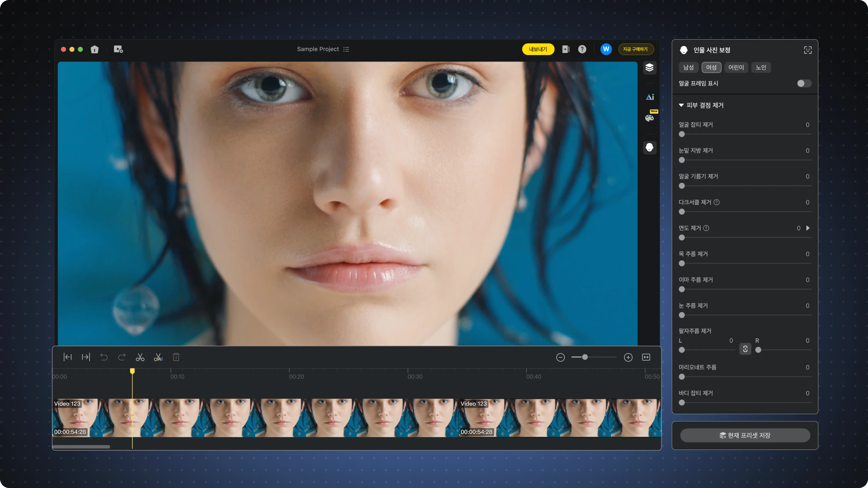Click the 팔자주름 R slider handle
The height and width of the screenshot is (488, 868).
click(x=758, y=350)
